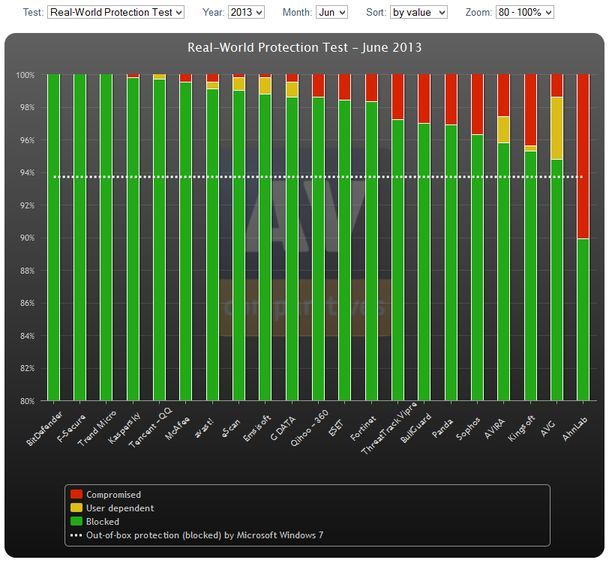The width and height of the screenshot is (609, 563).
Task: Click the red segment of the BullGuard bar
Action: pyautogui.click(x=424, y=98)
